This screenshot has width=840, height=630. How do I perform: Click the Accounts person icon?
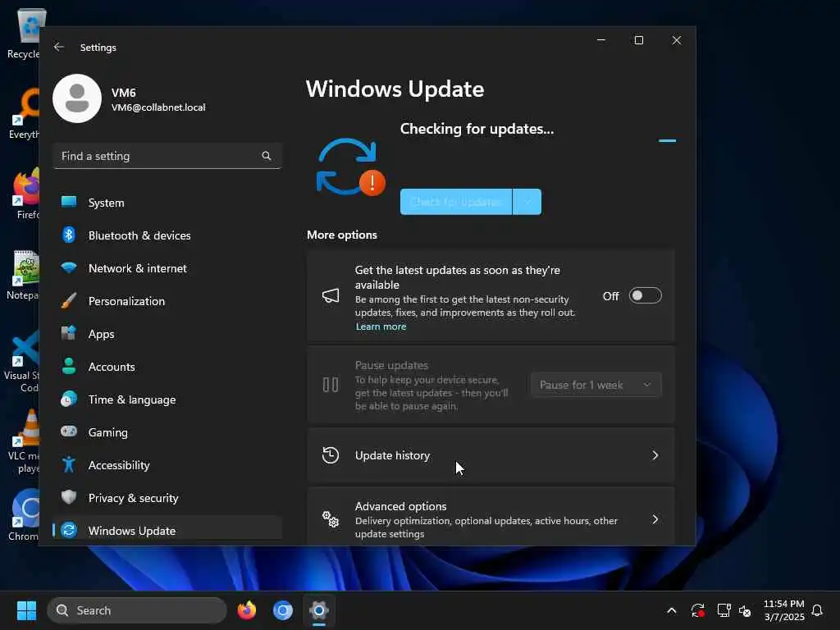click(69, 366)
